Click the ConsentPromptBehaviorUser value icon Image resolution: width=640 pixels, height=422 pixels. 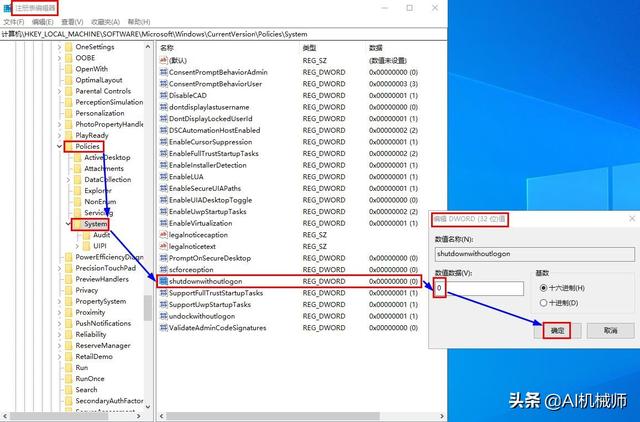click(164, 84)
